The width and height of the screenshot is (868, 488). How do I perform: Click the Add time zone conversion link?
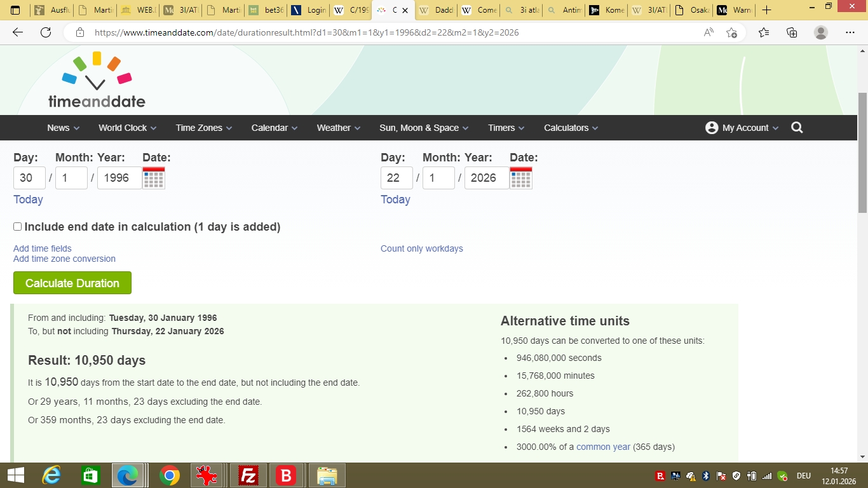[x=64, y=259]
